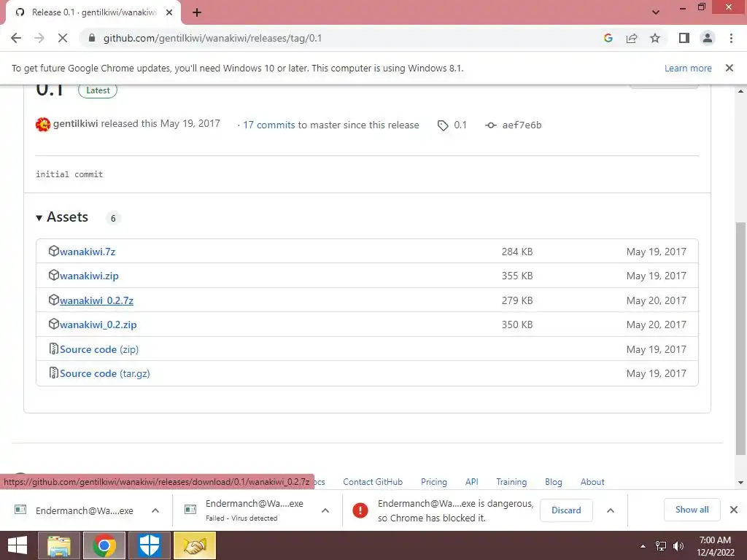This screenshot has width=747, height=560.
Task: Open the 0.1 tag link
Action: coord(452,125)
